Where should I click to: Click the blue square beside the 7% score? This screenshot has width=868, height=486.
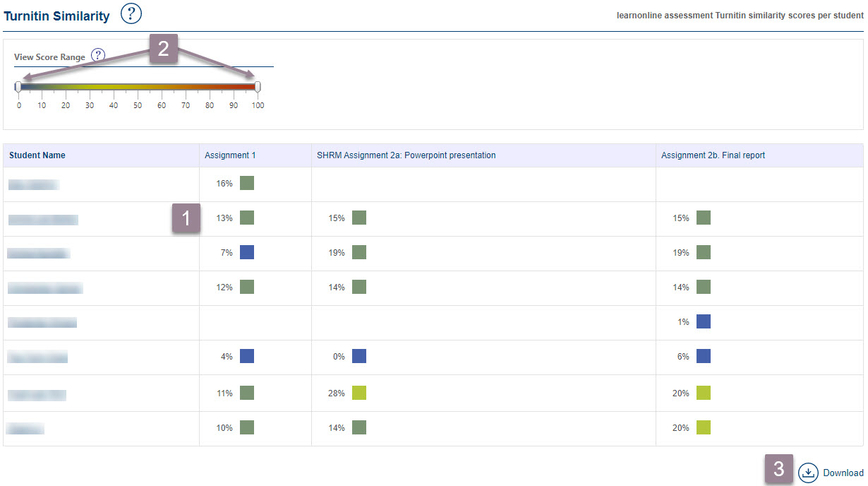(x=246, y=251)
